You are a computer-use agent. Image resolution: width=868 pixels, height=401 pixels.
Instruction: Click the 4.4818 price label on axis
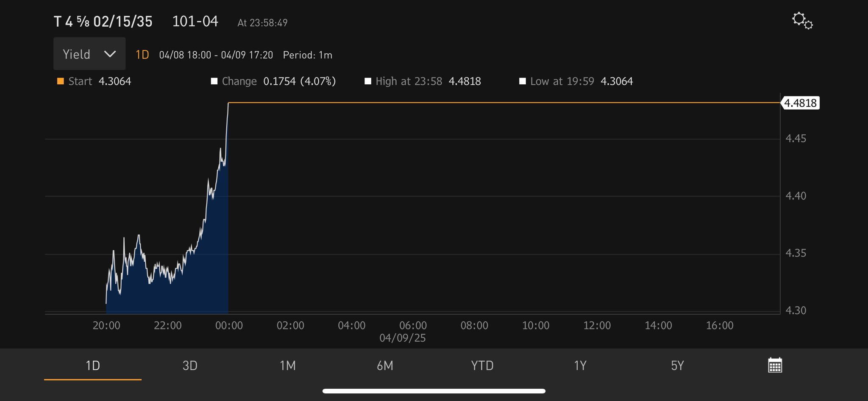tap(800, 103)
